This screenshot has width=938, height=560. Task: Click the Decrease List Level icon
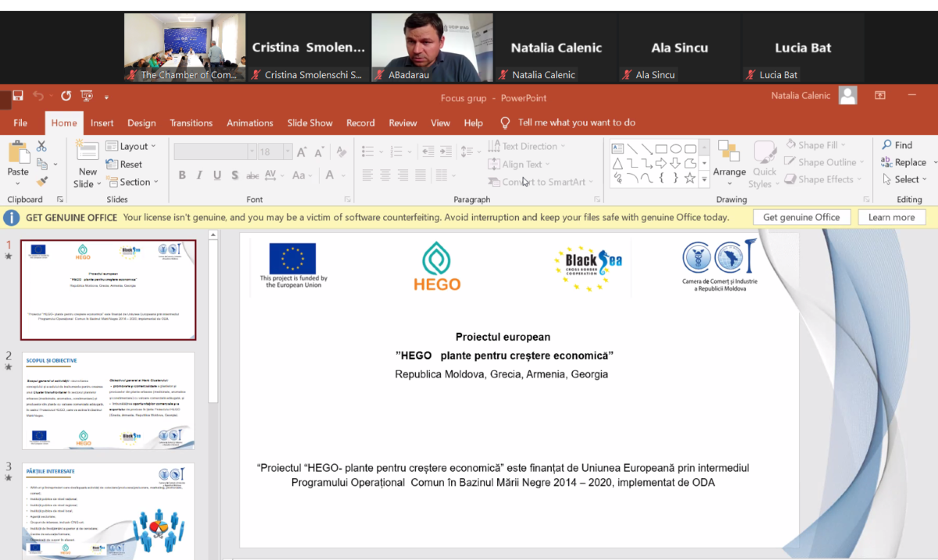coord(427,152)
